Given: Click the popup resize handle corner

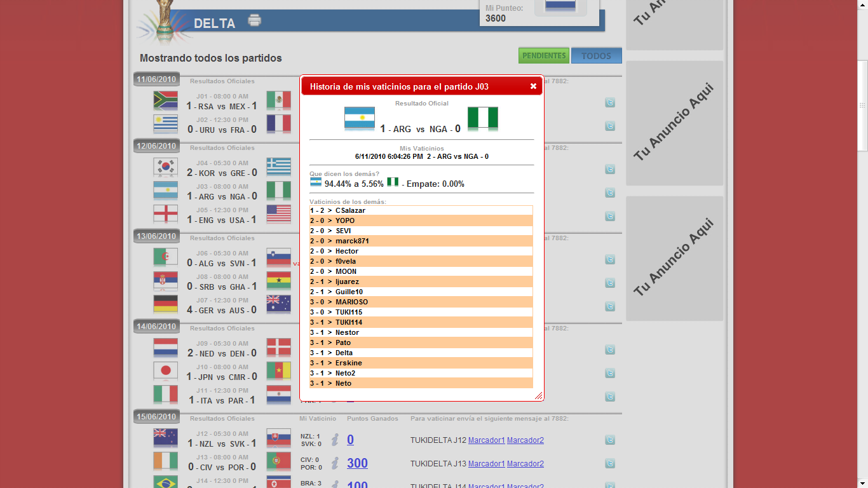Looking at the screenshot, I should coord(538,395).
